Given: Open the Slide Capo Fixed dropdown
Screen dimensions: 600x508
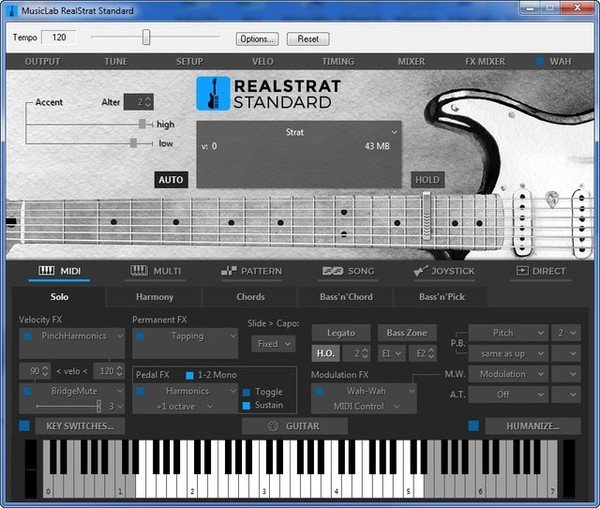Looking at the screenshot, I should point(273,344).
